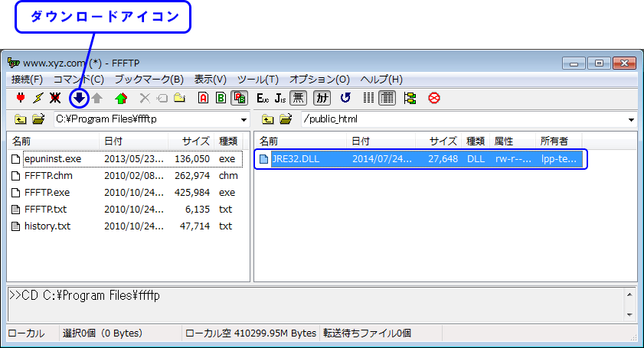
Task: Open the ブックマーク(B) menu
Action: [x=149, y=80]
